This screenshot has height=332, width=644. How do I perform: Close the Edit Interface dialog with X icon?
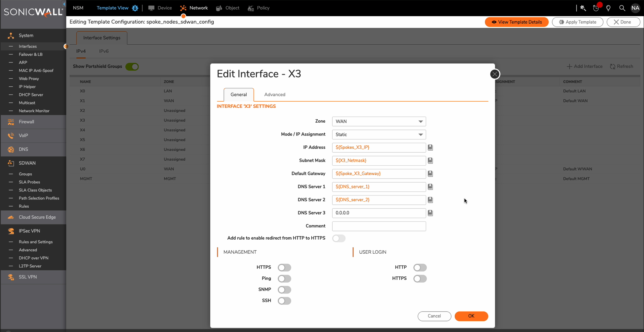[495, 74]
